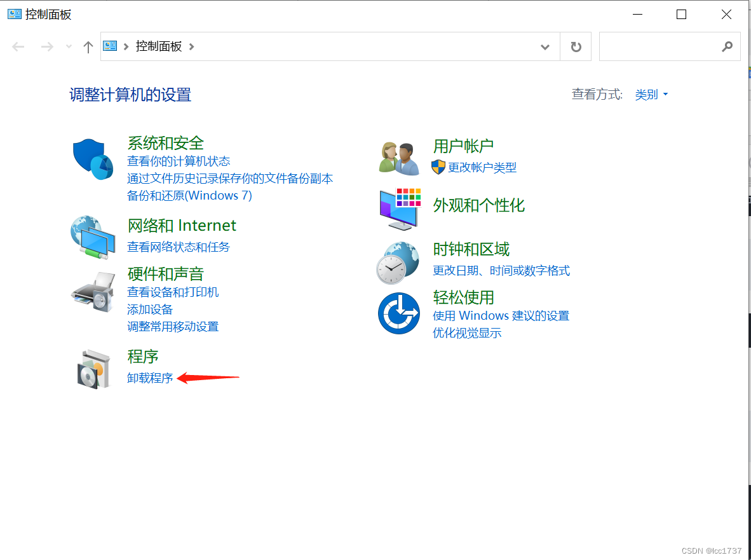Click the 轻松使用 accessibility icon

tap(399, 313)
